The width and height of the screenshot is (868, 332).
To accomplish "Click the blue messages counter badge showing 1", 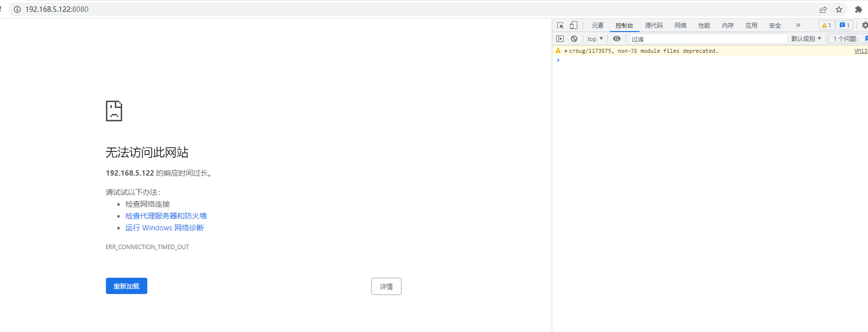I will tap(844, 25).
